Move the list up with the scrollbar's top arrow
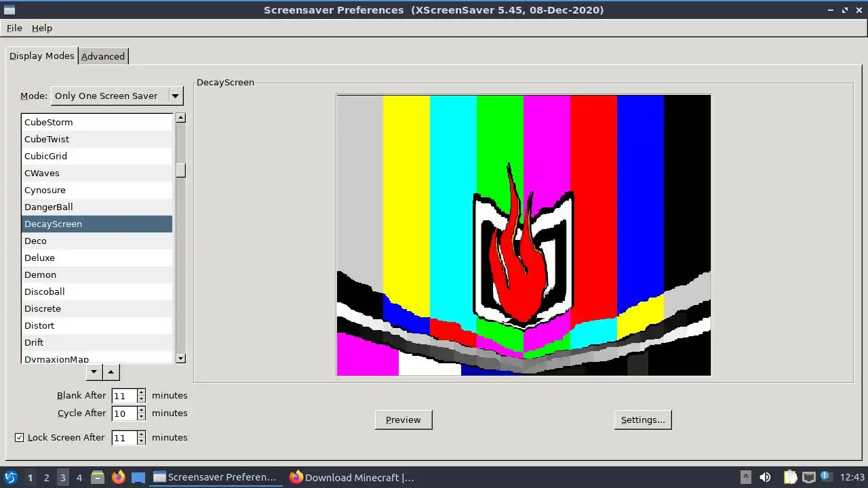Viewport: 868px width, 488px height. pos(180,118)
